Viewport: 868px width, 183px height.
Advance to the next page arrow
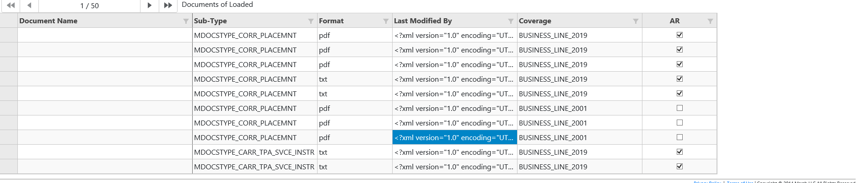149,5
